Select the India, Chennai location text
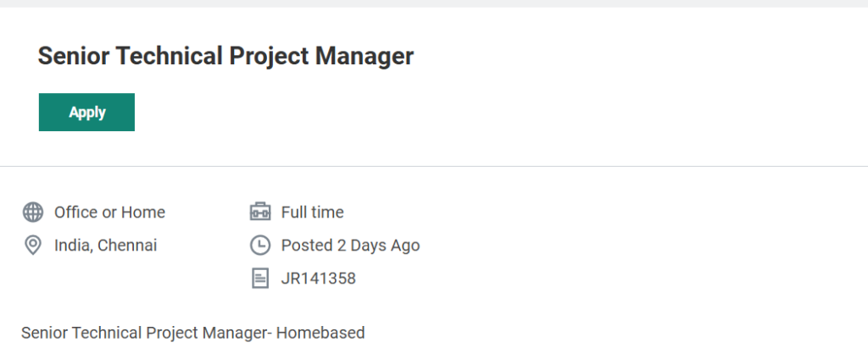The height and width of the screenshot is (359, 868). 105,246
